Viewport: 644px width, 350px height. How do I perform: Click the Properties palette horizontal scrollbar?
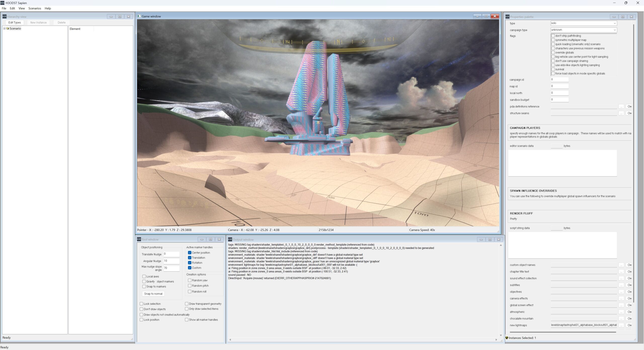pos(562,332)
